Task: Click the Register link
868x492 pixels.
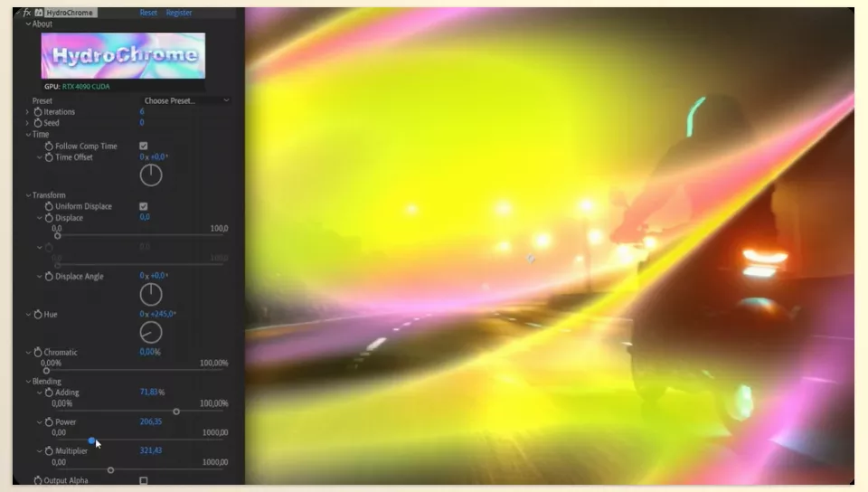Action: 179,12
